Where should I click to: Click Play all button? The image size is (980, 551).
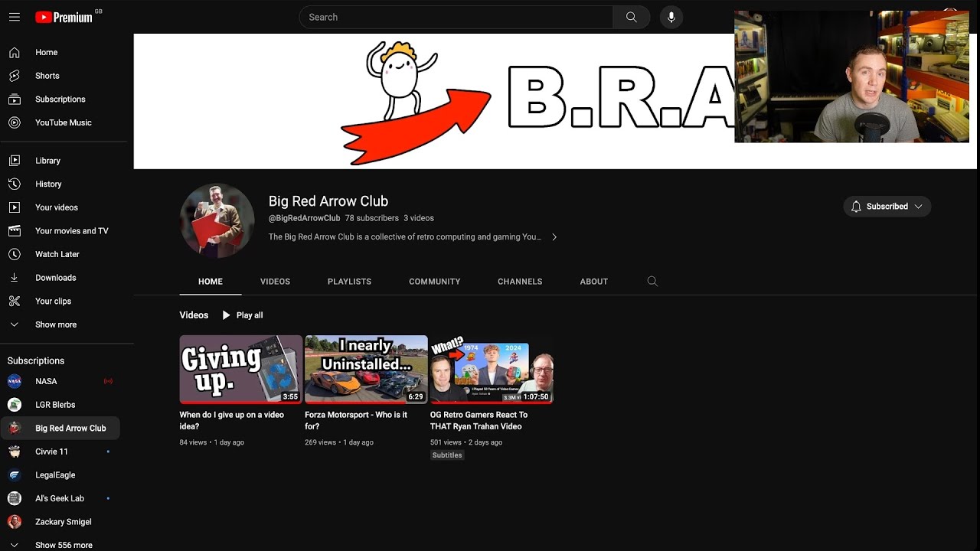(x=242, y=315)
